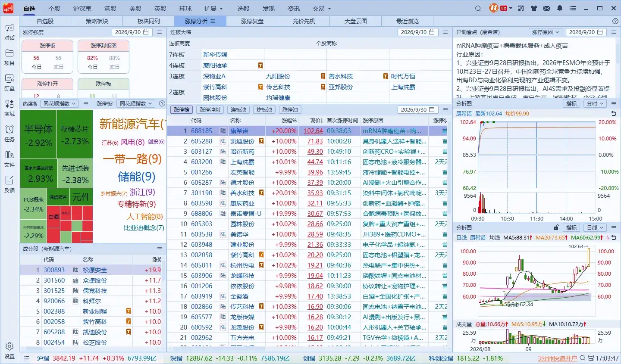Image resolution: width=621 pixels, height=364 pixels.
Task: Switch to the 个股 top tab
Action: (54, 8)
